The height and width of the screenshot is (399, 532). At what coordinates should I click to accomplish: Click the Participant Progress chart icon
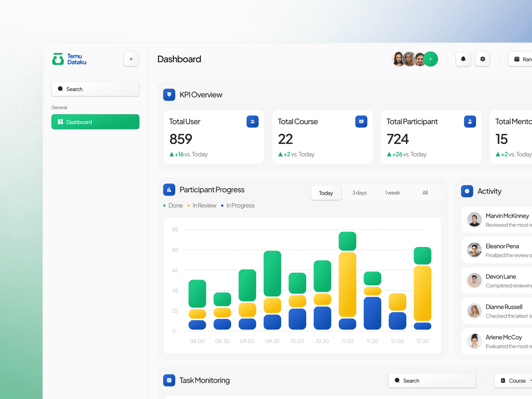click(169, 190)
